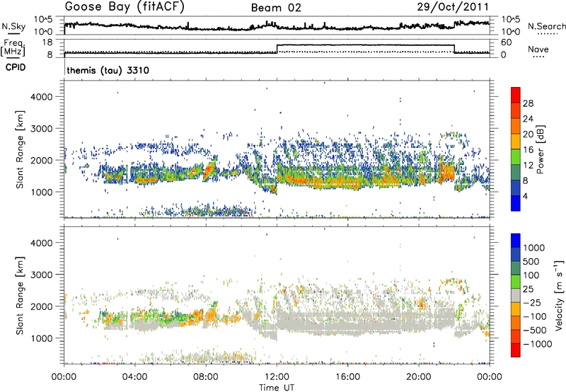566x392 pixels.
Task: Select the '04:00' time tick label
Action: pyautogui.click(x=135, y=377)
